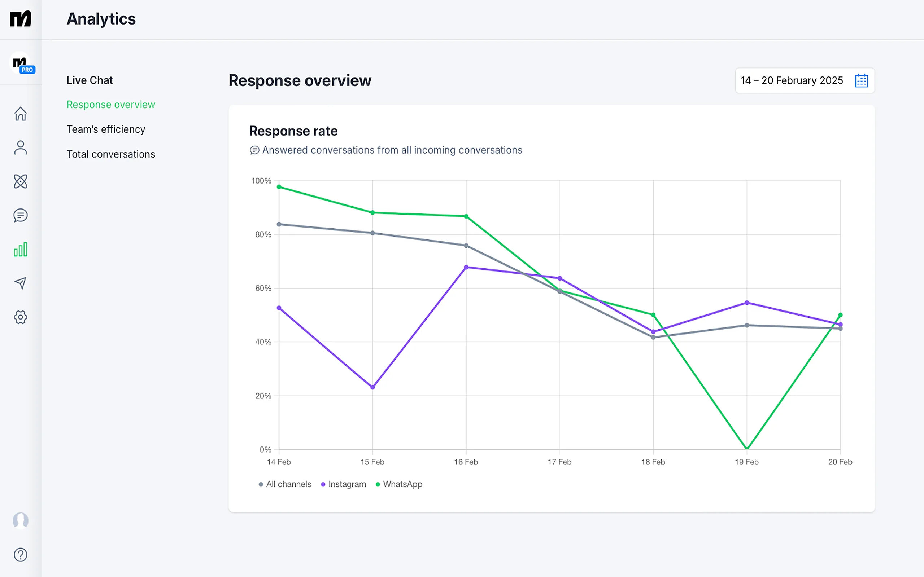Toggle the WhatsApp legend series
924x577 pixels.
[399, 484]
